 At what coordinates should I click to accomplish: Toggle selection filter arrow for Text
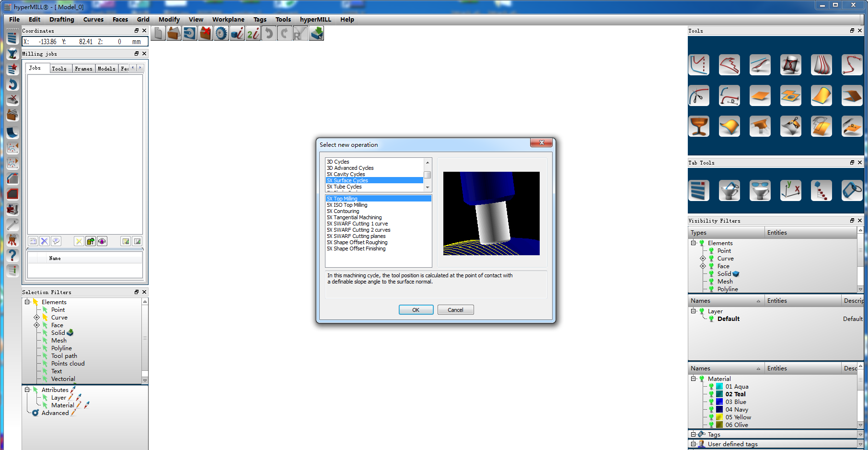click(x=45, y=371)
